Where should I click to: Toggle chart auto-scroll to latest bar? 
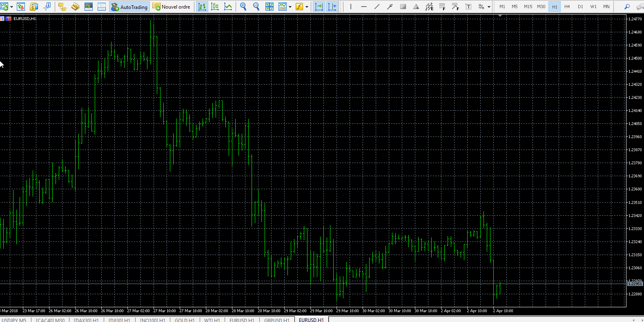point(319,7)
